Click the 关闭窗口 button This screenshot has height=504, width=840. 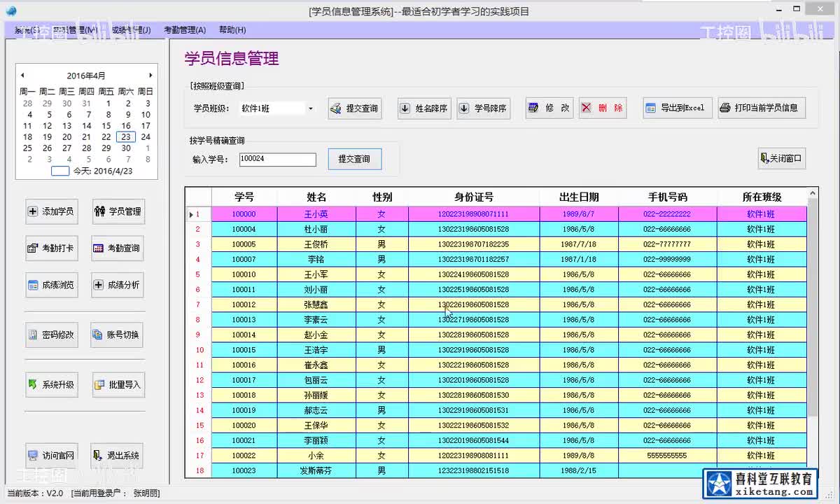pyautogui.click(x=782, y=159)
